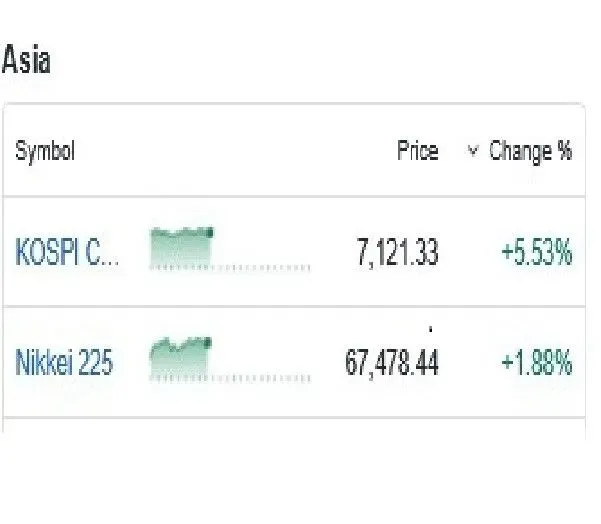Open the KOSPI C... index link

tap(67, 252)
